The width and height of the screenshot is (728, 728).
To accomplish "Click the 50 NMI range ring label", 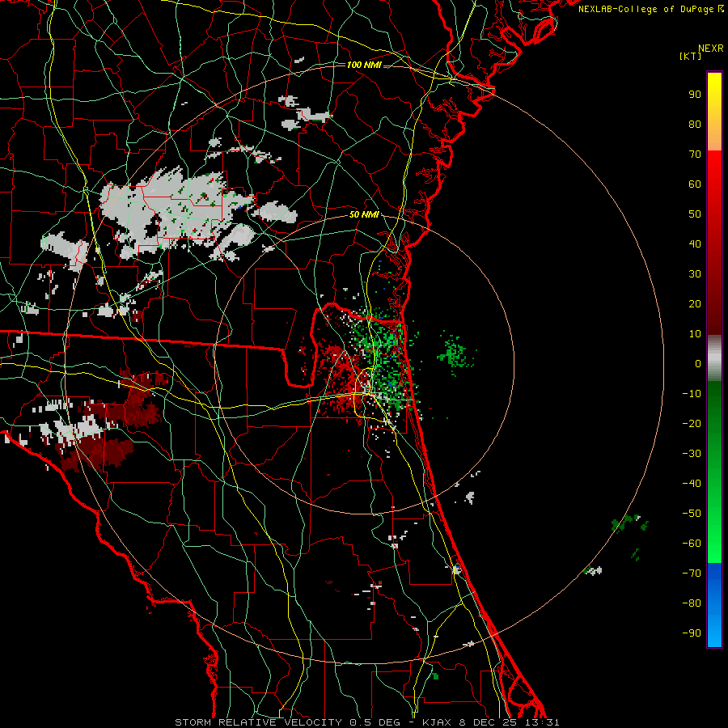I will 364,214.
